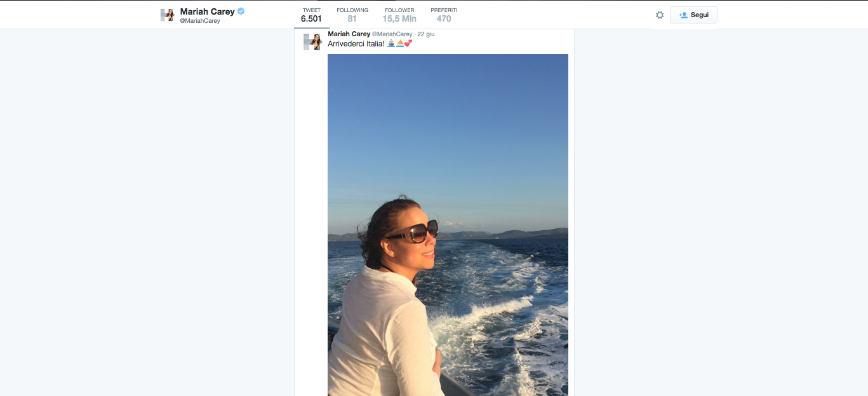View the FOLLOWER count of 15,5 Mln
The width and height of the screenshot is (868, 396).
[x=399, y=14]
